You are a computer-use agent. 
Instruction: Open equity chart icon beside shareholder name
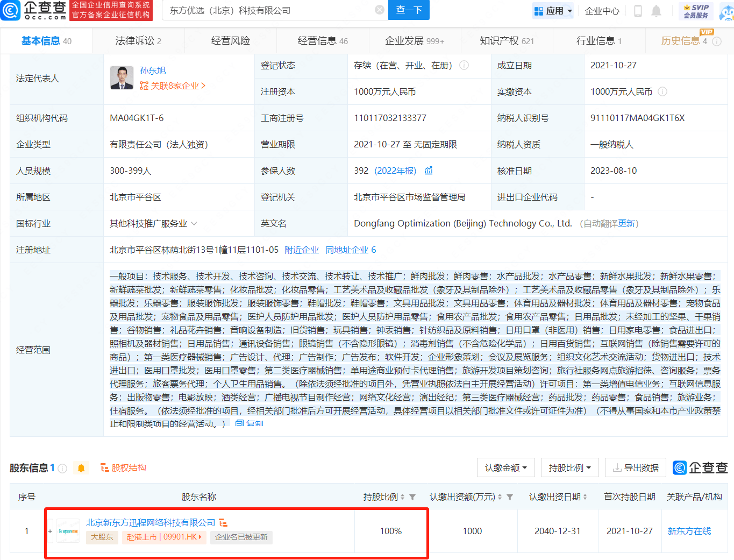point(224,523)
